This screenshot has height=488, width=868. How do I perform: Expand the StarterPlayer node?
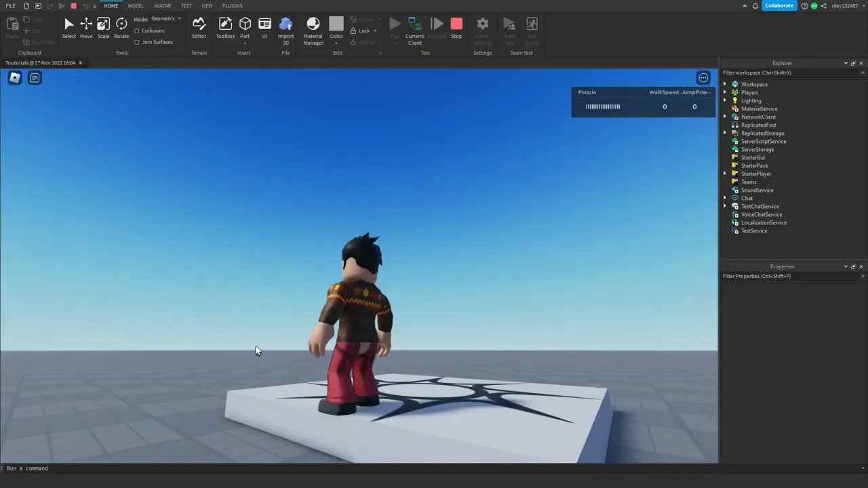click(x=725, y=174)
